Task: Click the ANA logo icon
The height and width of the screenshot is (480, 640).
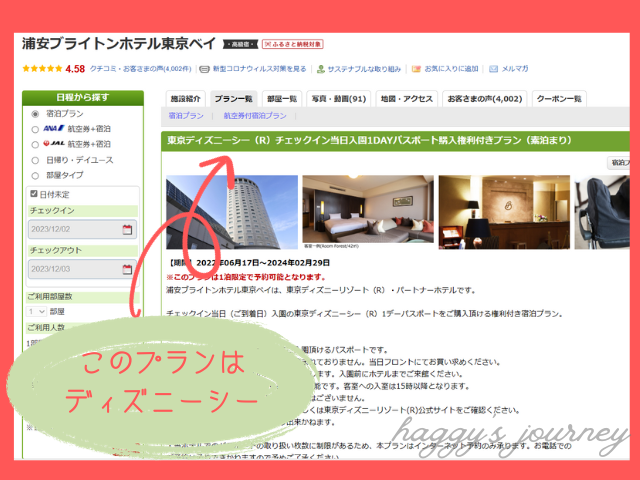Action: pyautogui.click(x=54, y=129)
